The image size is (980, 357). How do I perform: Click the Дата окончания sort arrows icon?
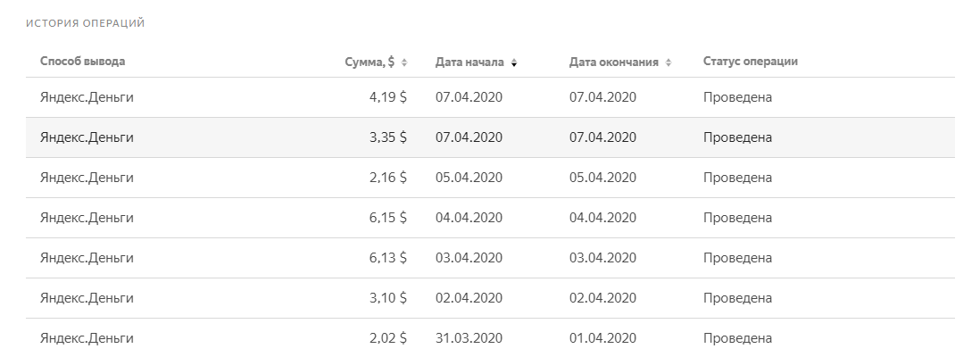(669, 62)
